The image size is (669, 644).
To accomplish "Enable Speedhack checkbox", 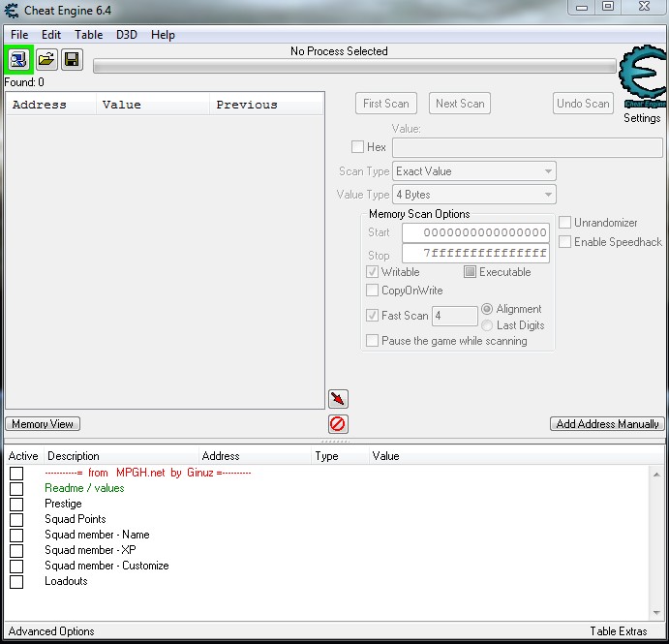I will click(564, 242).
